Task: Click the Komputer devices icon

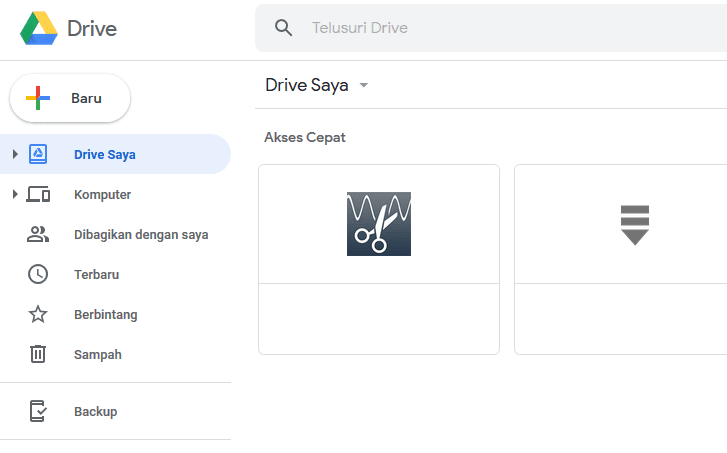Action: tap(38, 194)
